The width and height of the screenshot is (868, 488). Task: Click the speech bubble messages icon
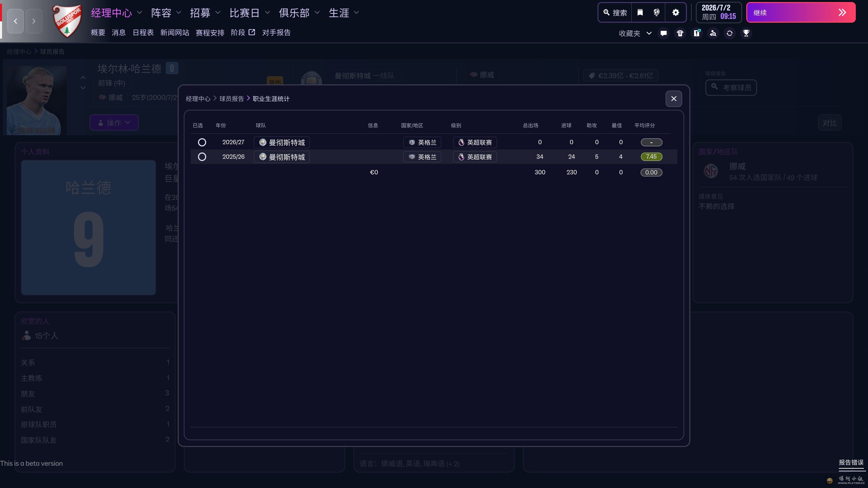(664, 33)
